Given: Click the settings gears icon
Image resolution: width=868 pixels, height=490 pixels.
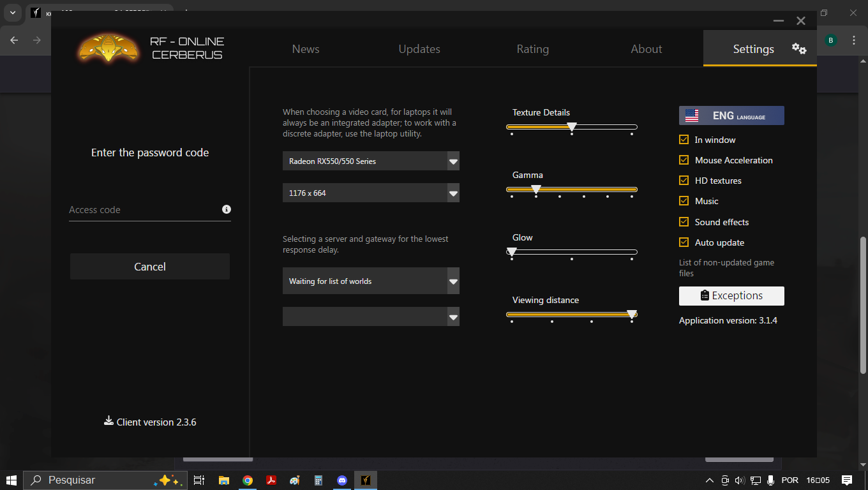Looking at the screenshot, I should click(799, 48).
